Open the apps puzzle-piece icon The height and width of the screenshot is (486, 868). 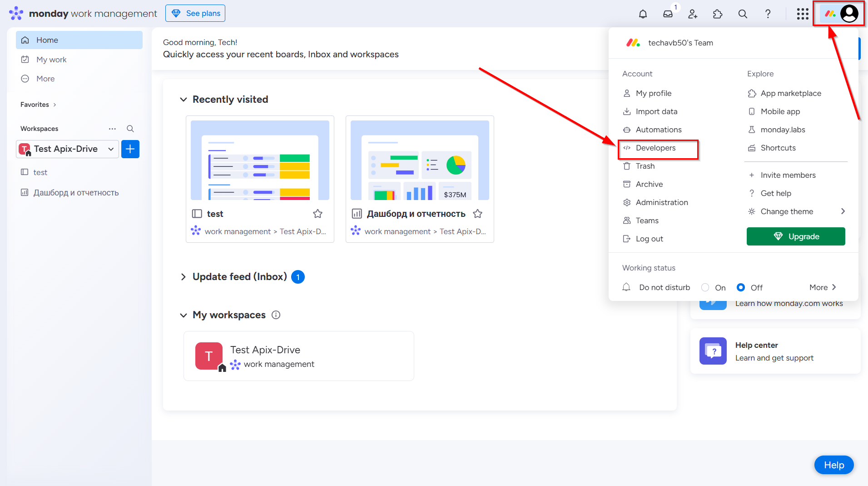[718, 14]
